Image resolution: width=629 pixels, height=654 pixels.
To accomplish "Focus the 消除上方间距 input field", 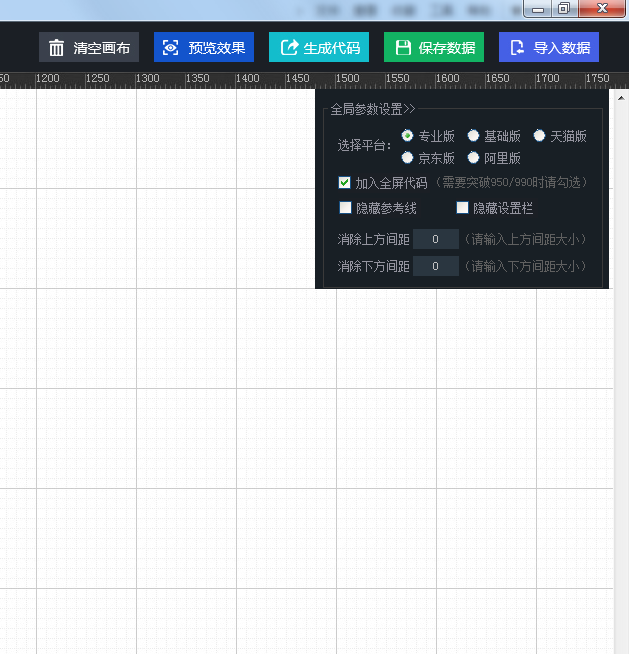I will (x=435, y=239).
